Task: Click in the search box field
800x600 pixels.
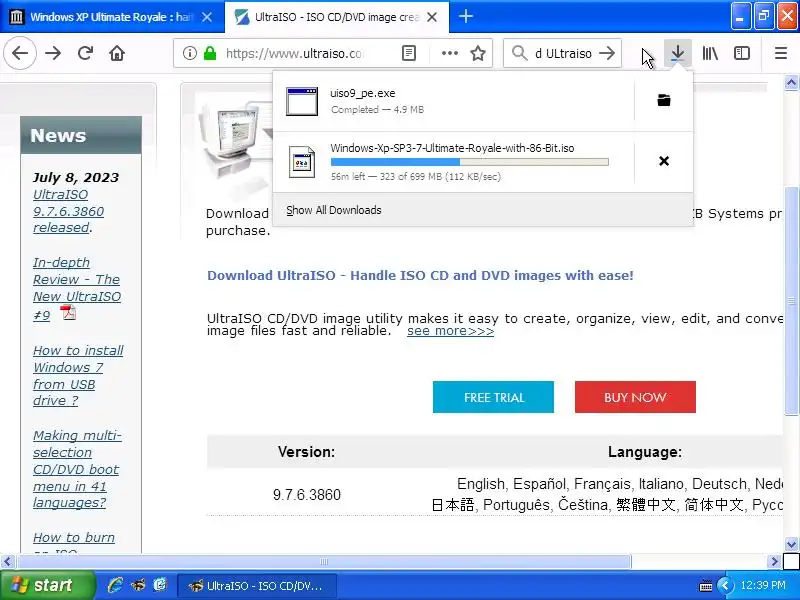Action: (x=563, y=53)
